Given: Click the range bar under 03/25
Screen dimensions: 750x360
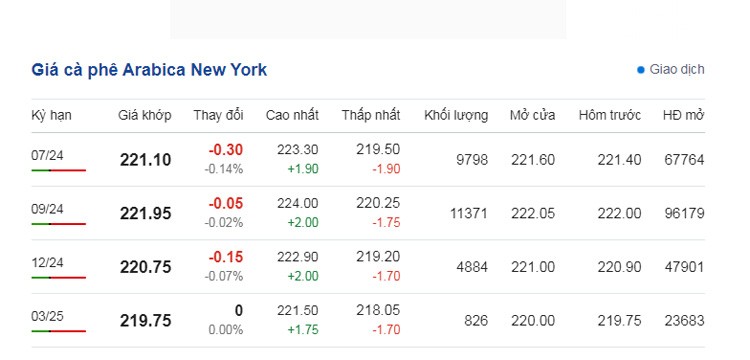Looking at the screenshot, I should click(x=59, y=331).
